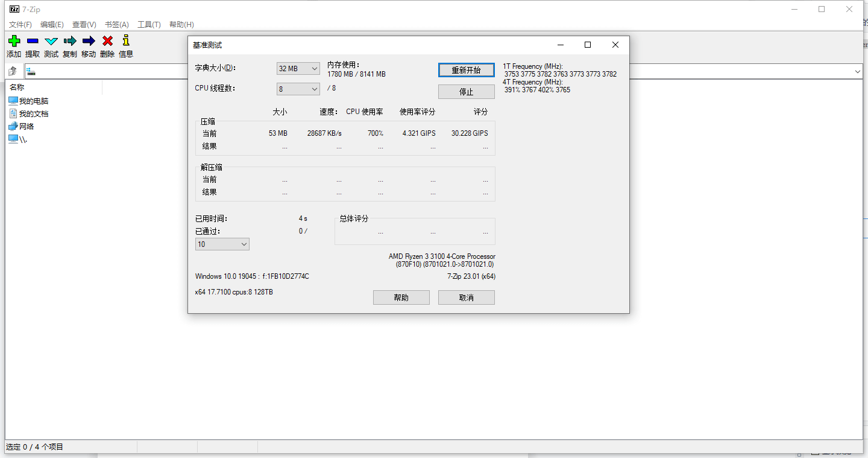Open the CPU threads dropdown showing 8
This screenshot has width=868, height=458.
click(298, 89)
